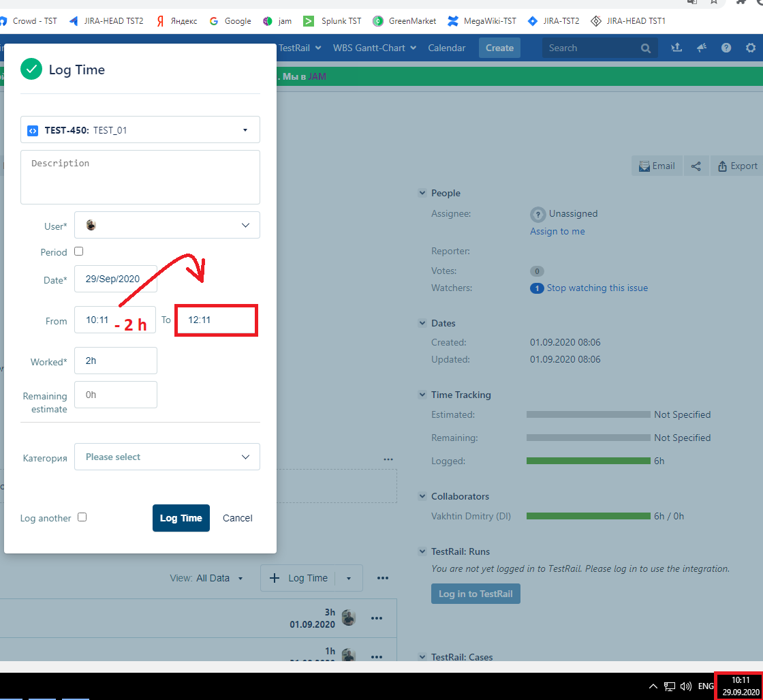Enable the Period checkbox
The width and height of the screenshot is (763, 700).
pos(79,252)
